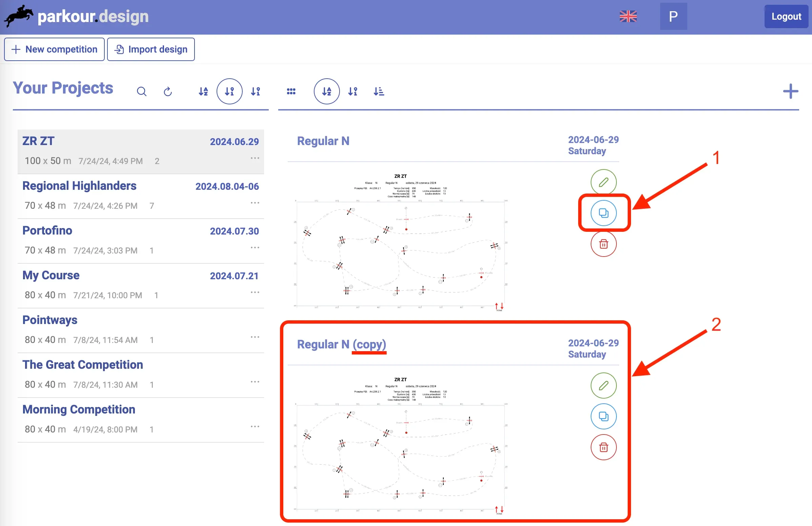Screen dimensions: 812x526
Task: Click the trash icon for Regular N (copy)
Action: (x=603, y=447)
